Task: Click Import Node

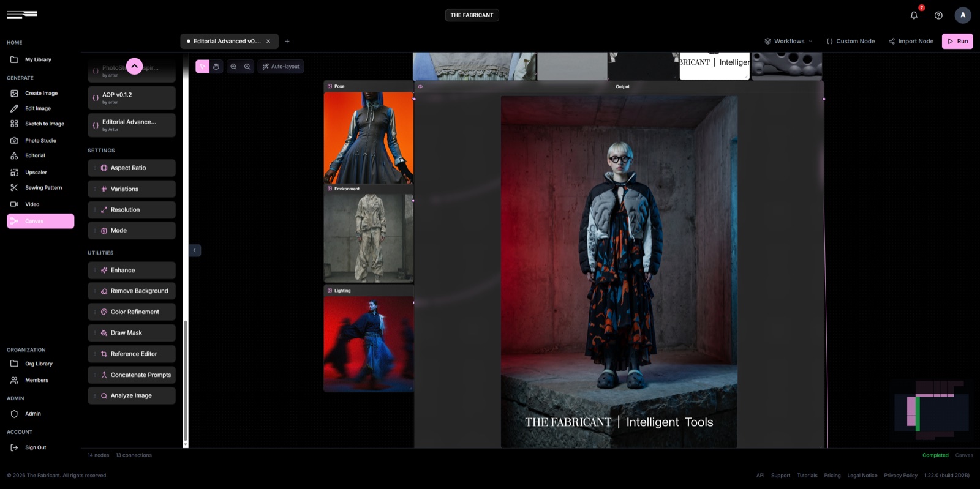Action: point(911,41)
